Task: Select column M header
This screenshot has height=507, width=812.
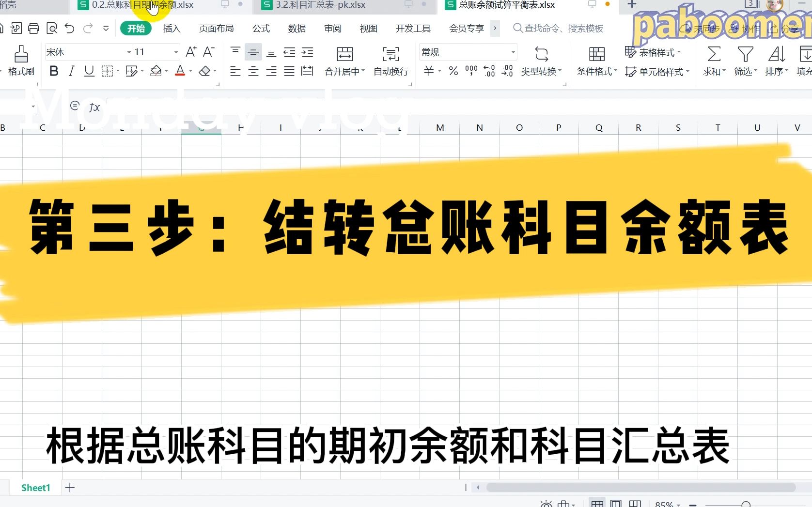Action: [439, 128]
